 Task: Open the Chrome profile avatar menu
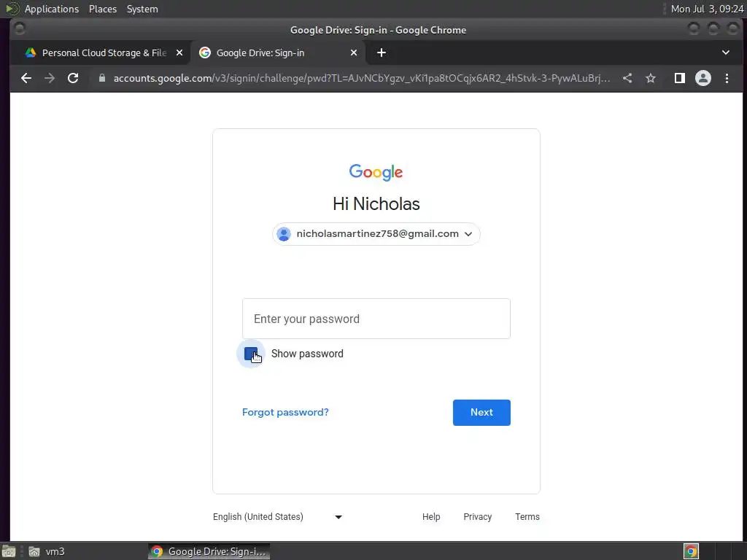703,78
